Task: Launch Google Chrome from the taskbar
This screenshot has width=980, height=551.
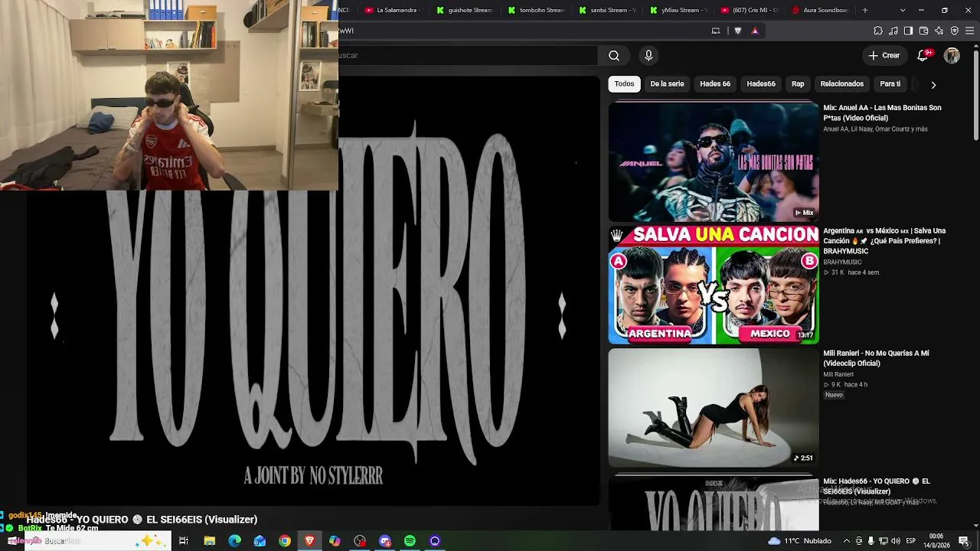Action: click(x=285, y=541)
